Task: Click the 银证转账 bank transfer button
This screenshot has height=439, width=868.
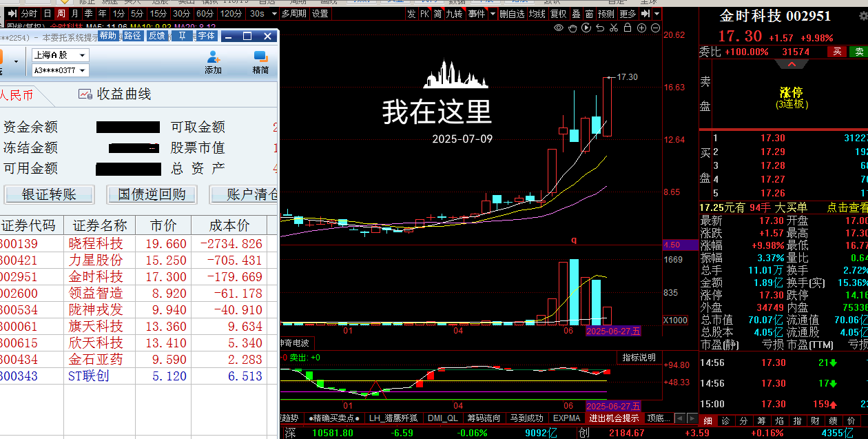Action: click(48, 194)
